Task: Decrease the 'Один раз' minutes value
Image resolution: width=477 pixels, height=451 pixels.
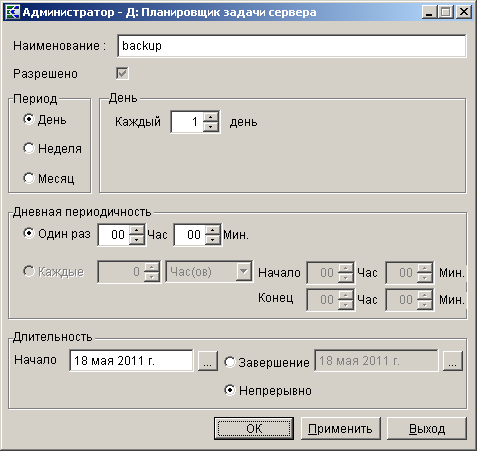Action: pos(213,240)
